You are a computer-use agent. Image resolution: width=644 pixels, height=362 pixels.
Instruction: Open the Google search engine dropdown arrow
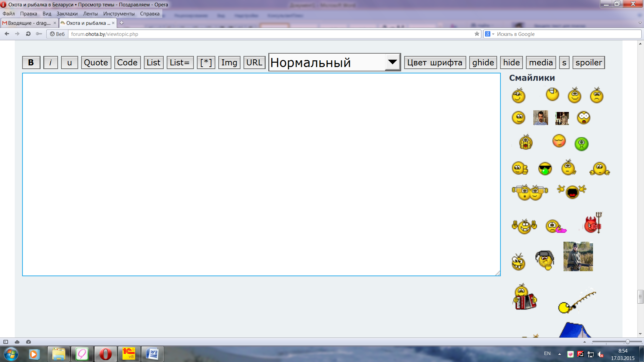point(493,34)
